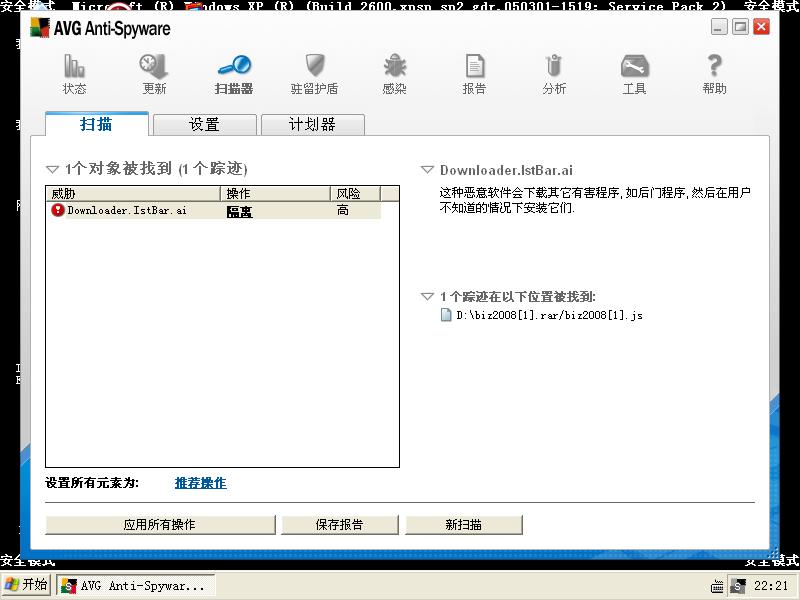Open the 更新 (Update) clock icon
The image size is (800, 600).
154,67
